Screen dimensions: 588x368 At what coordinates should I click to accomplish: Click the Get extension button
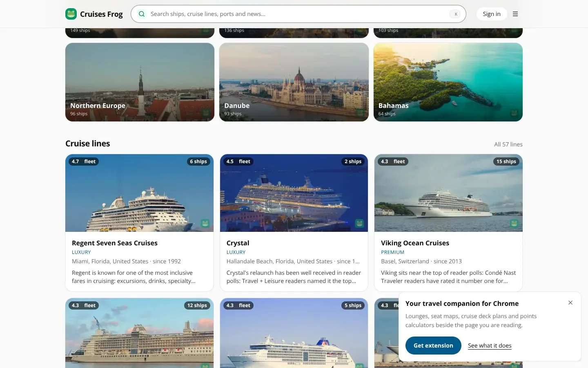433,346
